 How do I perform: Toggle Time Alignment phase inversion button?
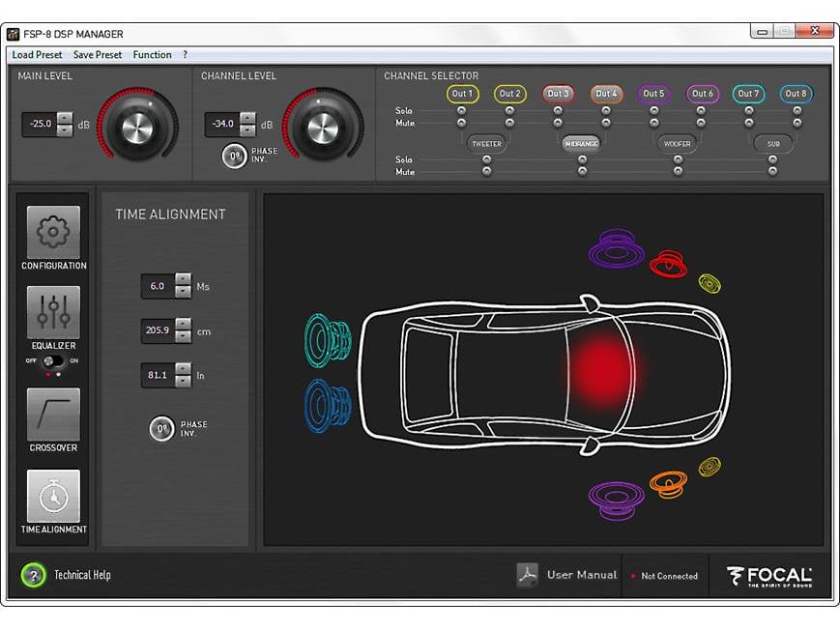click(x=161, y=429)
